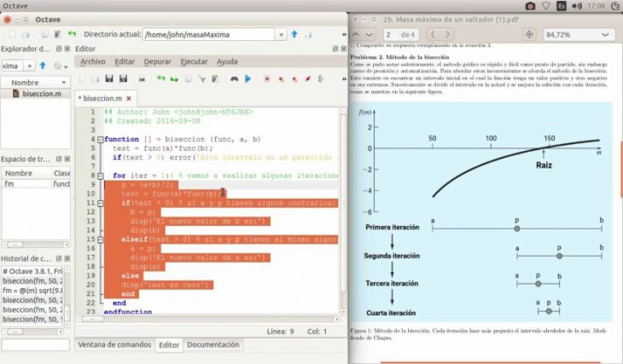Run biseccion.m with the blue play icon
Viewport: 623px width, 364px height.
248,78
